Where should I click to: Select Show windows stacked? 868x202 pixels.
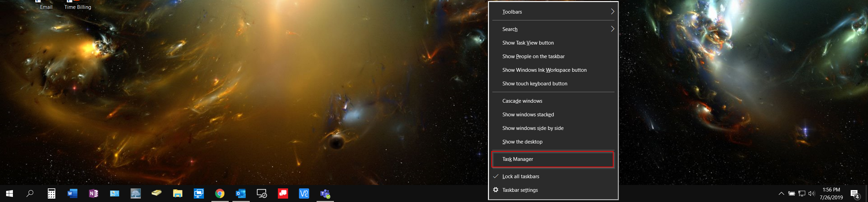(x=553, y=115)
